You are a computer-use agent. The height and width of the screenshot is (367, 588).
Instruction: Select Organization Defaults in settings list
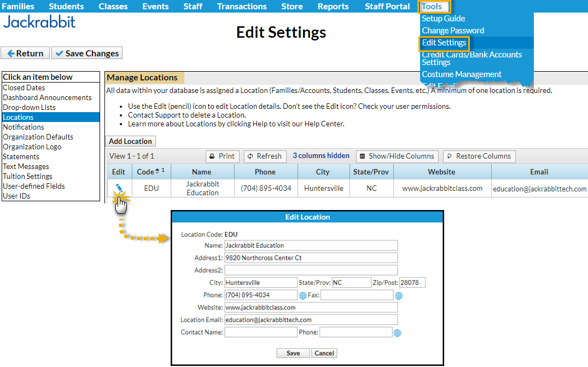[x=51, y=137]
